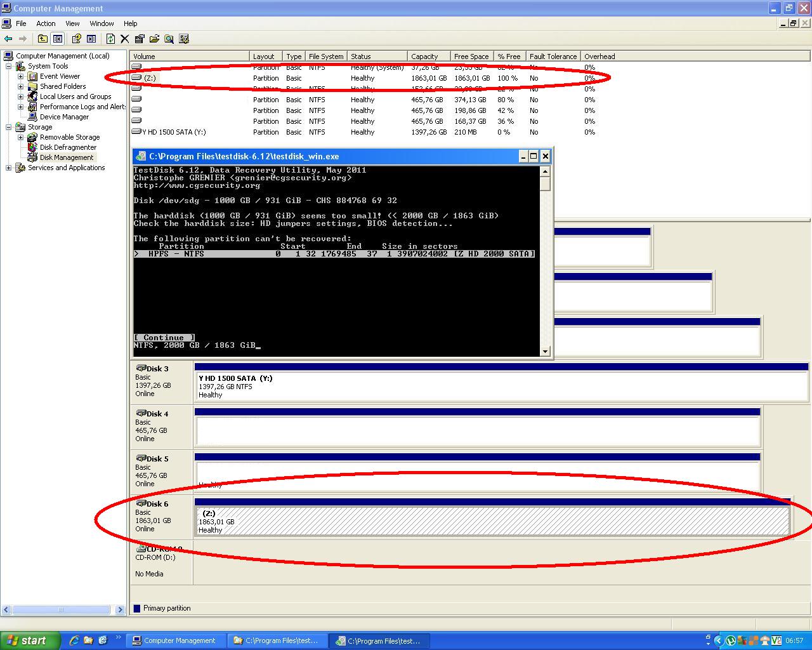The height and width of the screenshot is (650, 812).
Task: Expand Performance Logs and Alerts node
Action: (x=21, y=107)
